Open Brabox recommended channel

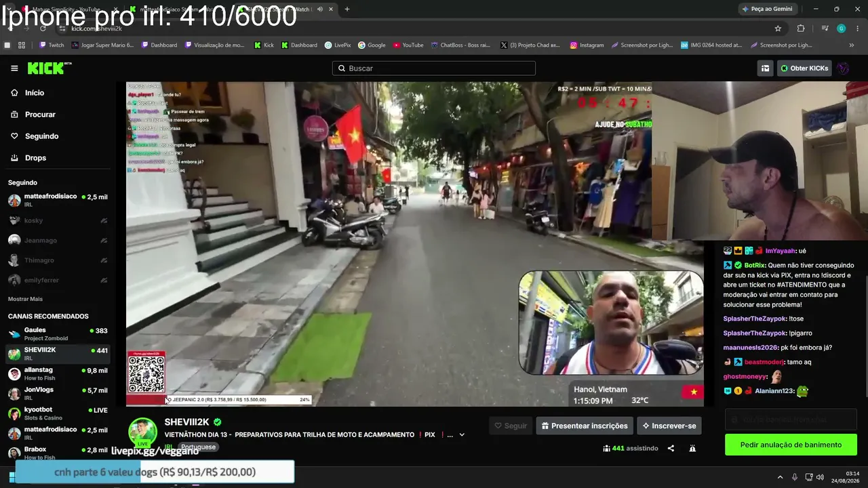(x=58, y=453)
